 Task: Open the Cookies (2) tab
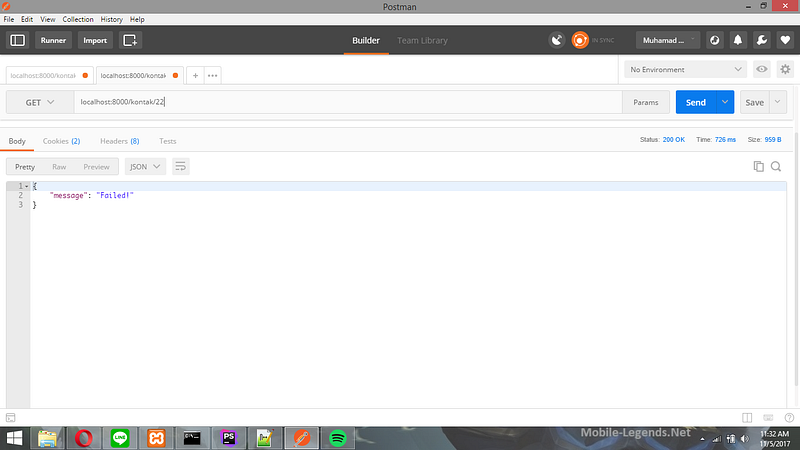(x=61, y=141)
